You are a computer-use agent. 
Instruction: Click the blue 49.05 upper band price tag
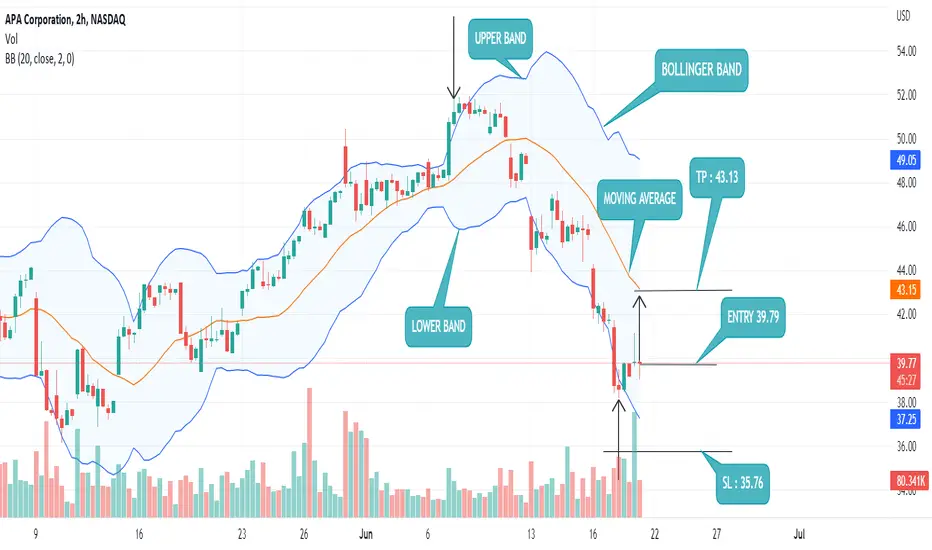(906, 160)
